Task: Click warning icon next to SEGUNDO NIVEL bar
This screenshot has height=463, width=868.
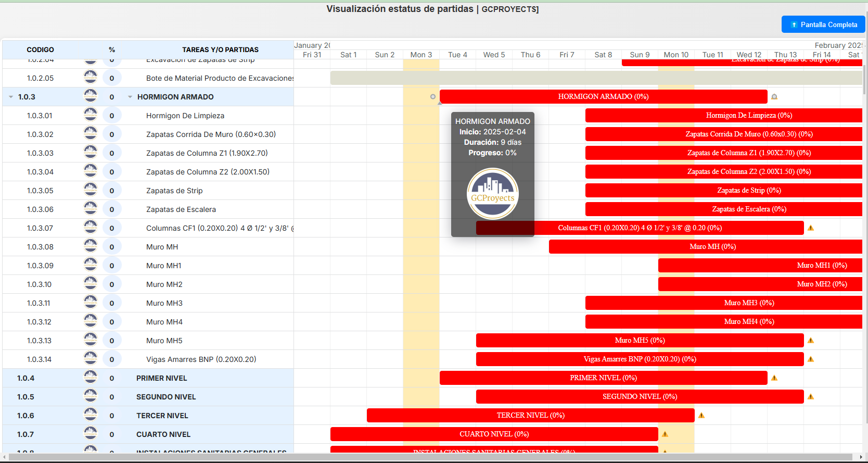Action: click(811, 397)
